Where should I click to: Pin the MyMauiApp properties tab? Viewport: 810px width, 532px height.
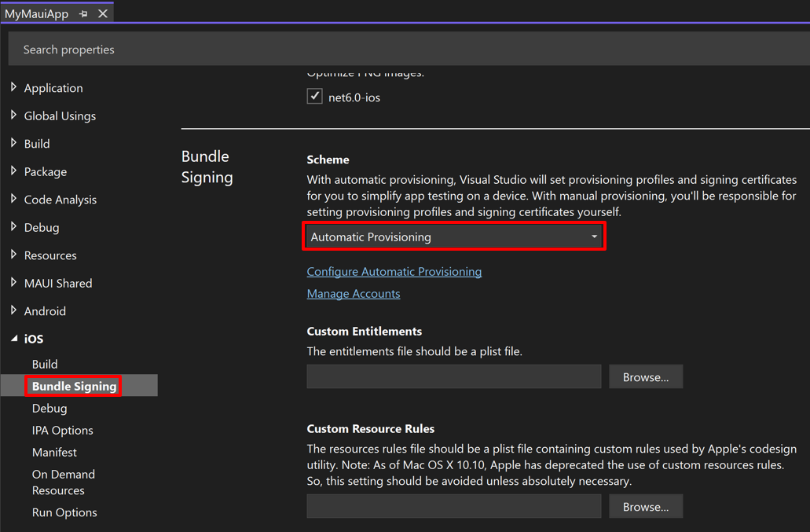tap(83, 13)
